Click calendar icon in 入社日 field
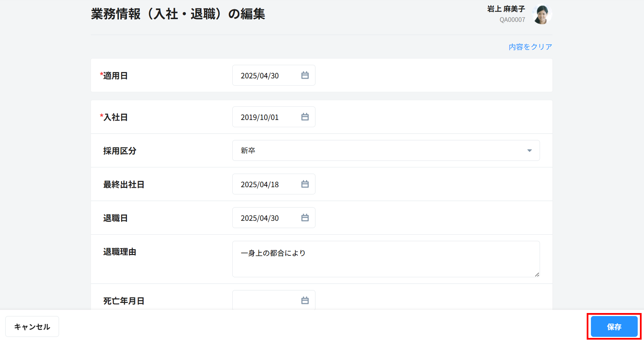 (305, 117)
